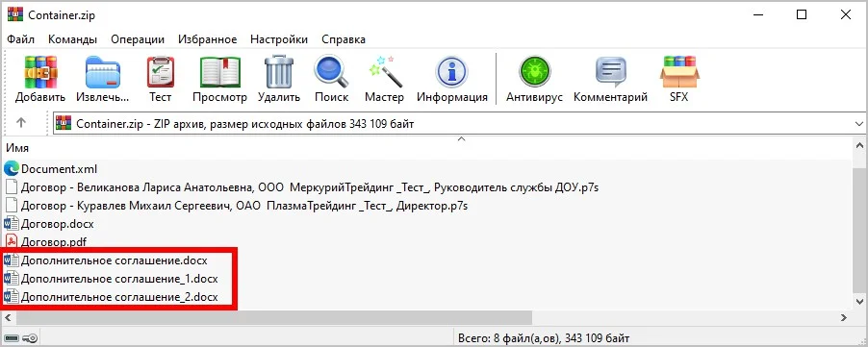Click the WinRAR title bar app icon
The height and width of the screenshot is (347, 868).
tap(15, 15)
